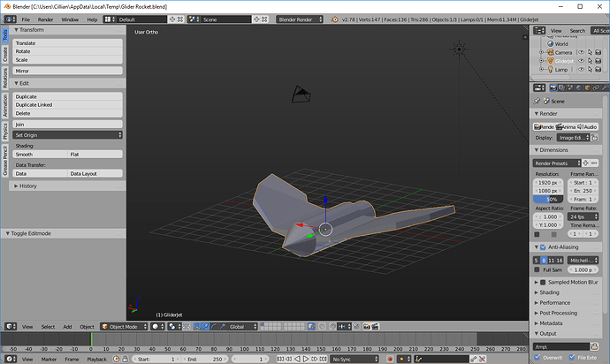
Task: Adjust the 50% resolution slider
Action: pyautogui.click(x=548, y=199)
